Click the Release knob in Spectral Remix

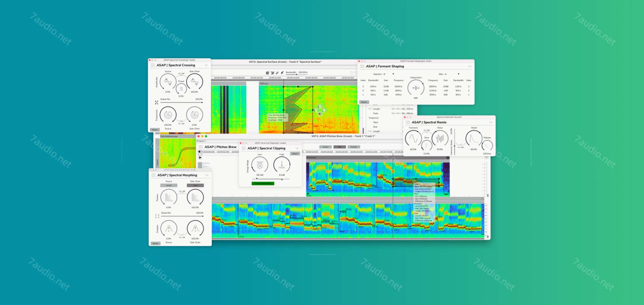tap(487, 146)
